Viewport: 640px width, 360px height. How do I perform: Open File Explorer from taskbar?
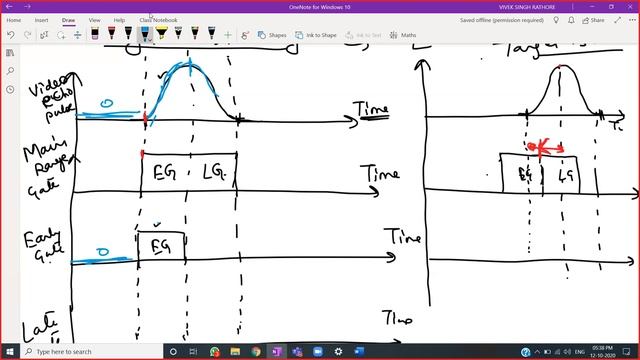tap(235, 351)
